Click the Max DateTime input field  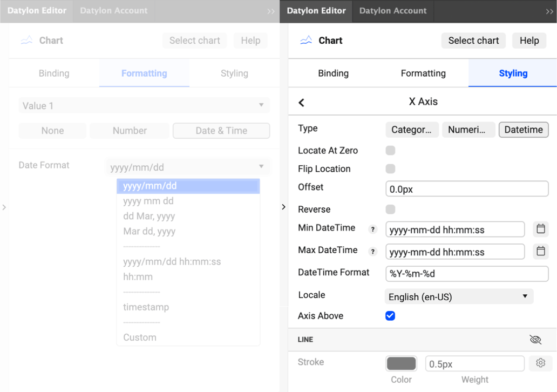[x=455, y=252]
